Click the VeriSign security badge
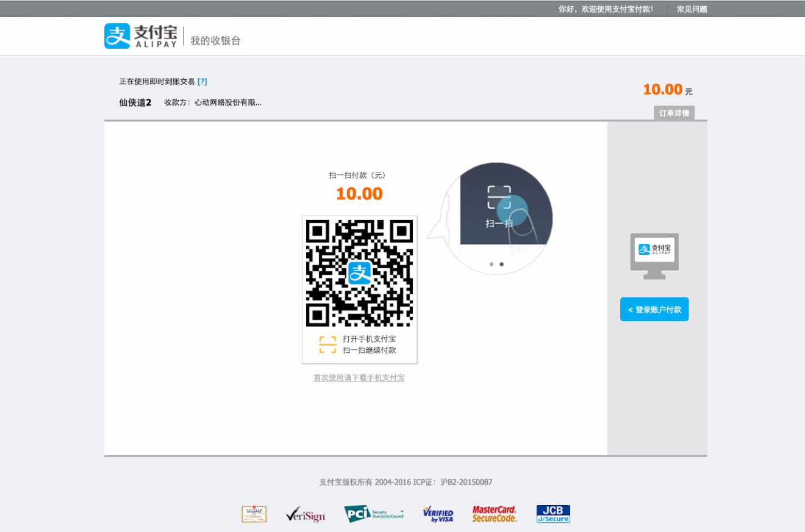This screenshot has height=532, width=805. (306, 515)
